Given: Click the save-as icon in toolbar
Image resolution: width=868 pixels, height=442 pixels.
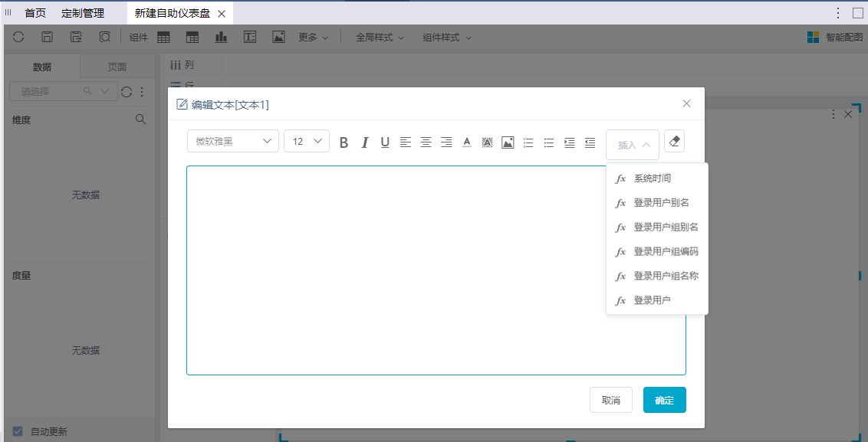Looking at the screenshot, I should pyautogui.click(x=76, y=37).
